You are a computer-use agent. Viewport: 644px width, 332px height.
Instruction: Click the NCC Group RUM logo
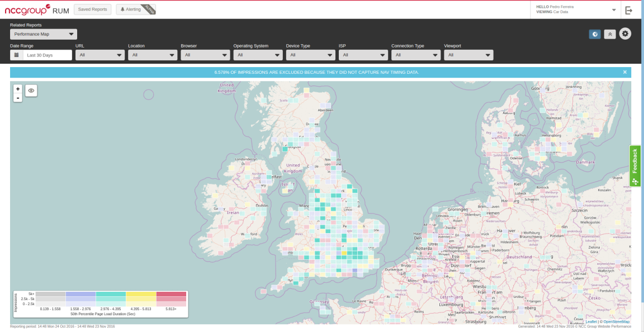[x=37, y=10]
